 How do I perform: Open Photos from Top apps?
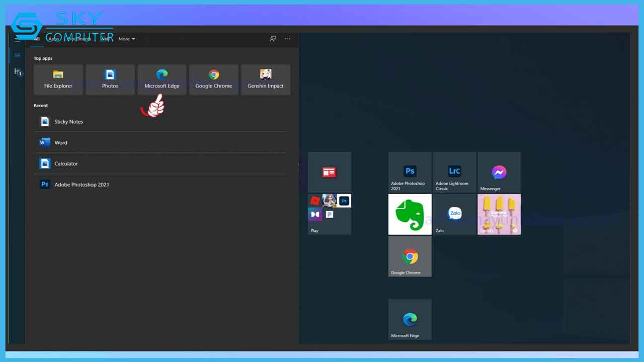click(x=110, y=79)
